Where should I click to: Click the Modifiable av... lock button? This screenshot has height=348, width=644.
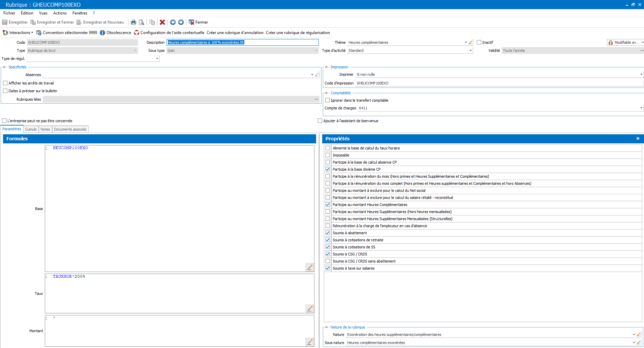pyautogui.click(x=625, y=42)
